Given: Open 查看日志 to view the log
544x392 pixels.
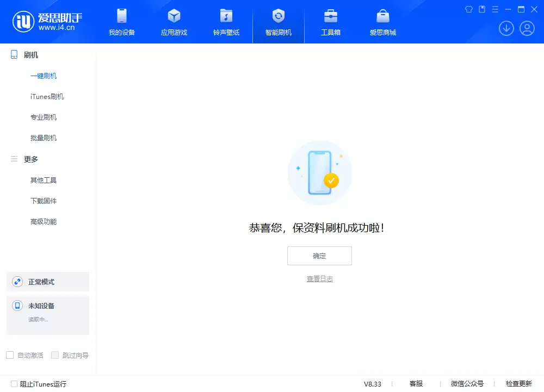Looking at the screenshot, I should click(x=319, y=278).
